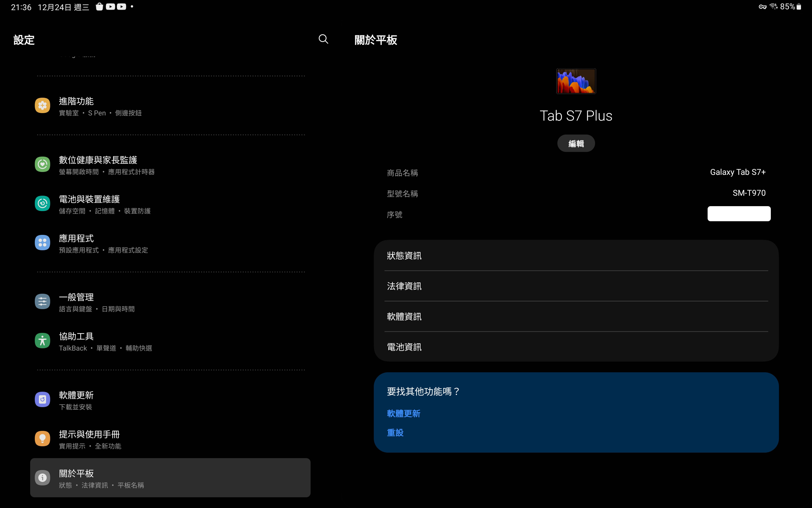The width and height of the screenshot is (812, 508).
Task: Tap the Tab S7 Plus device thumbnail
Action: coord(576,81)
